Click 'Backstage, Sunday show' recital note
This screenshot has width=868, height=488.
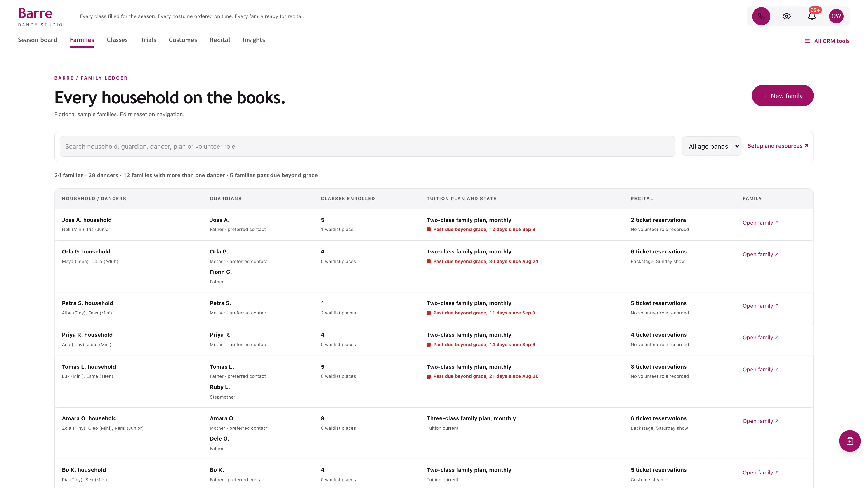[x=657, y=261]
